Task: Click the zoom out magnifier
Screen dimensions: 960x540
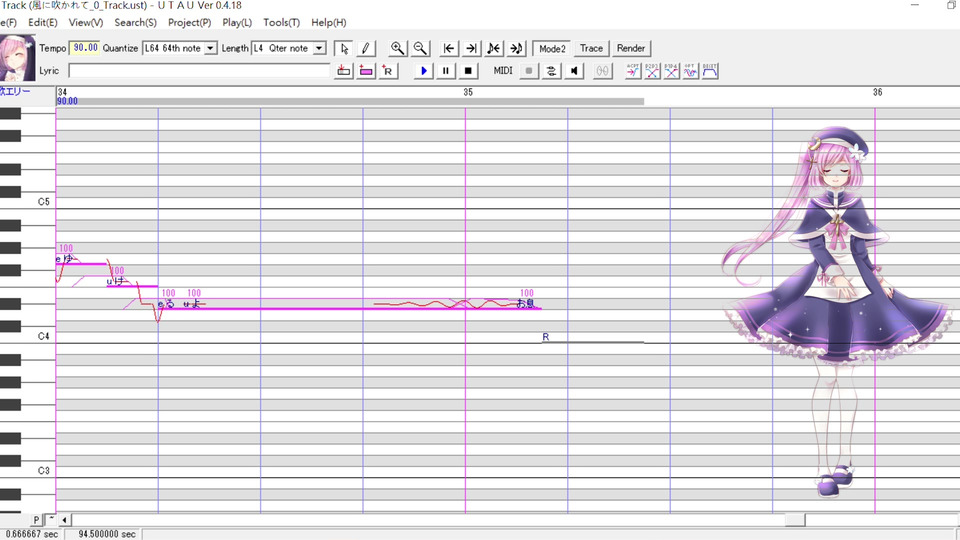Action: [x=420, y=48]
